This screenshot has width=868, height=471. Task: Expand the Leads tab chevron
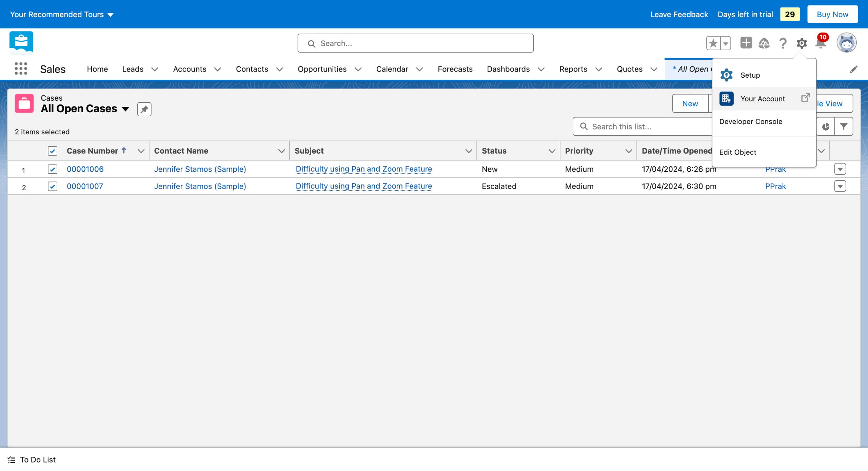pyautogui.click(x=155, y=69)
